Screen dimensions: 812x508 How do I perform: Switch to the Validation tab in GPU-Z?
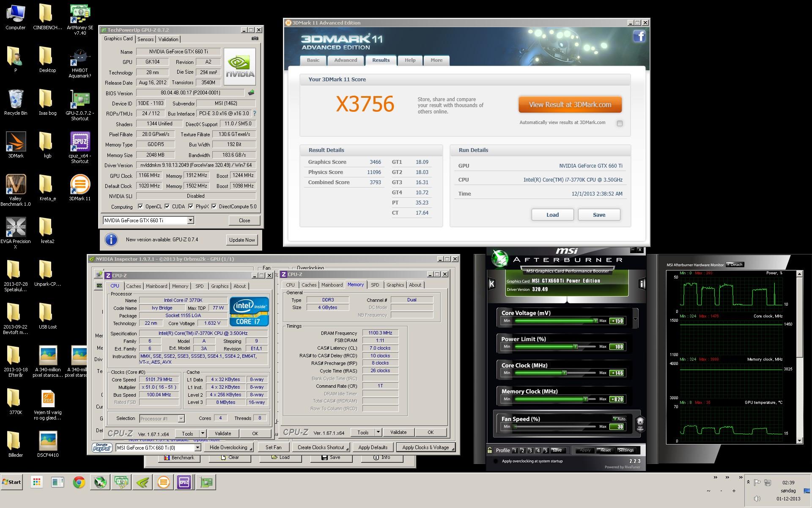(168, 39)
